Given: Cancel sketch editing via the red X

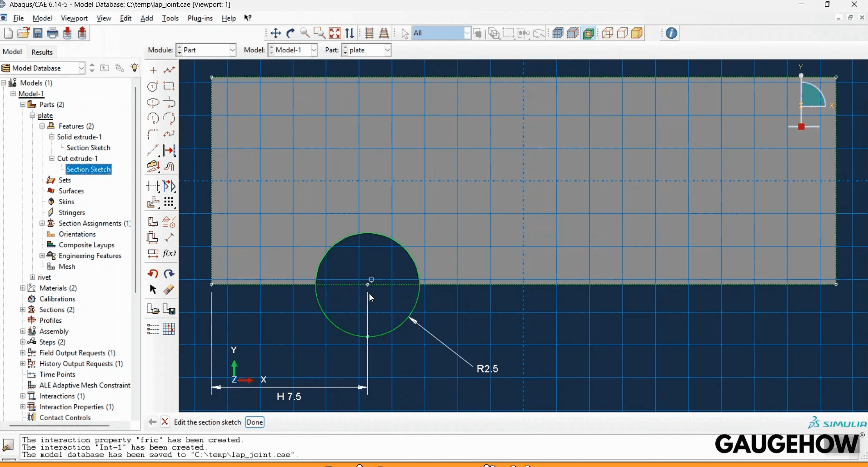Looking at the screenshot, I should [165, 422].
